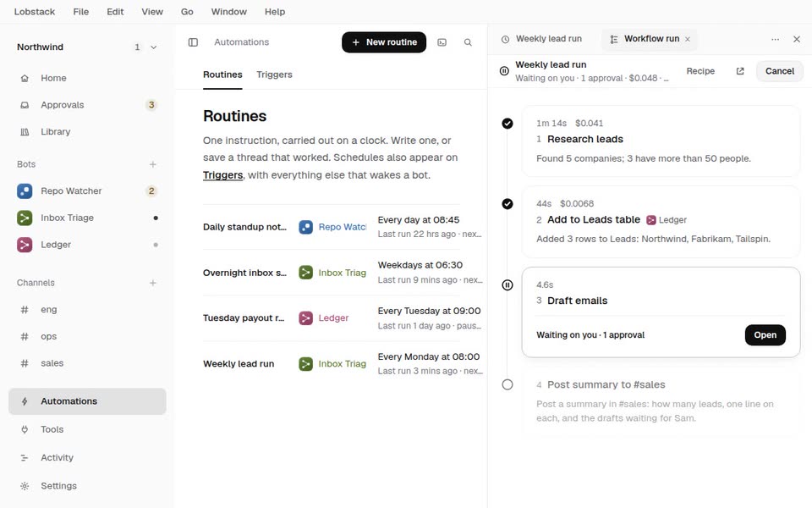Viewport: 812px width, 508px height.
Task: Open the Research leads step card
Action: 661,141
